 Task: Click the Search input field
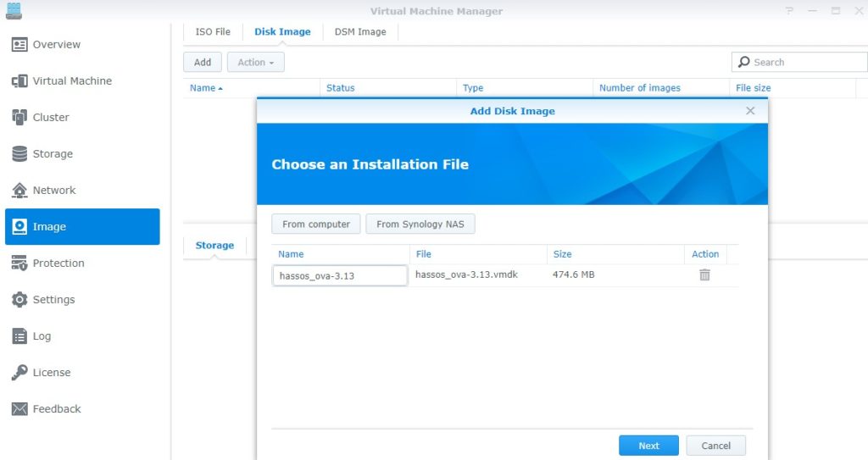(x=799, y=62)
